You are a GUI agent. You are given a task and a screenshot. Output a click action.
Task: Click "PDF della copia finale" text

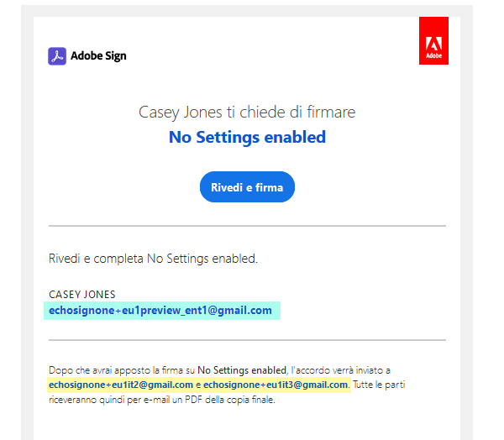pos(228,400)
